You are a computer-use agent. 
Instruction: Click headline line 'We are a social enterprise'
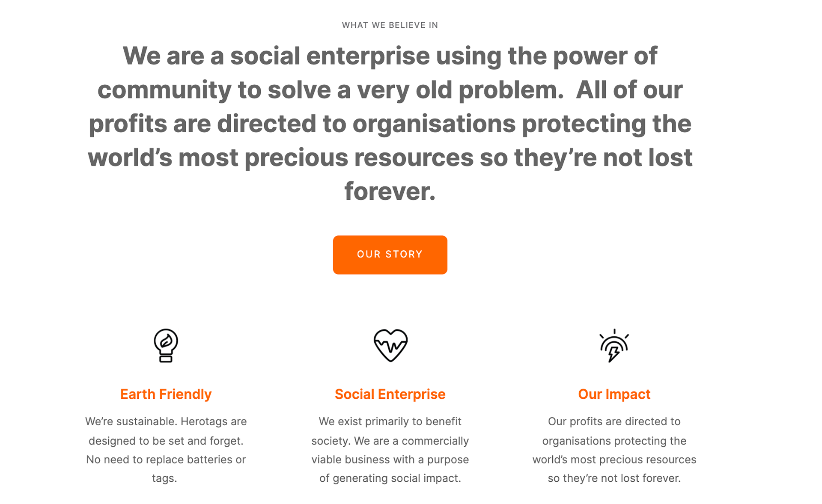[390, 56]
